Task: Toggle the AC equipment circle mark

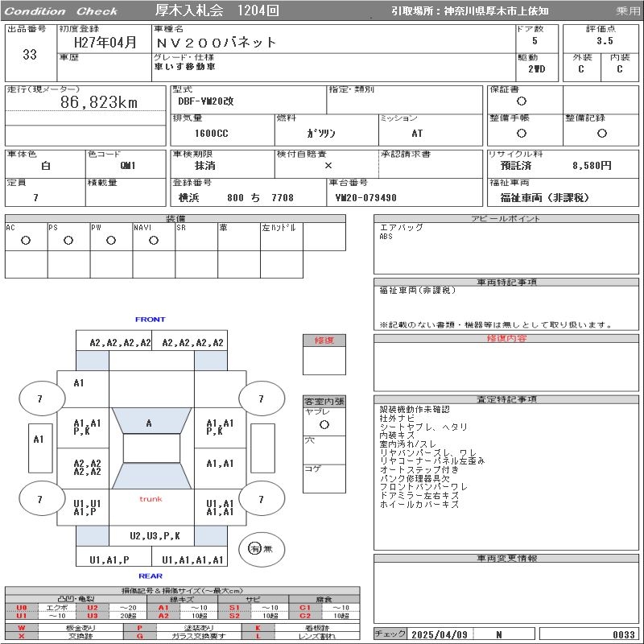Action: point(26,240)
